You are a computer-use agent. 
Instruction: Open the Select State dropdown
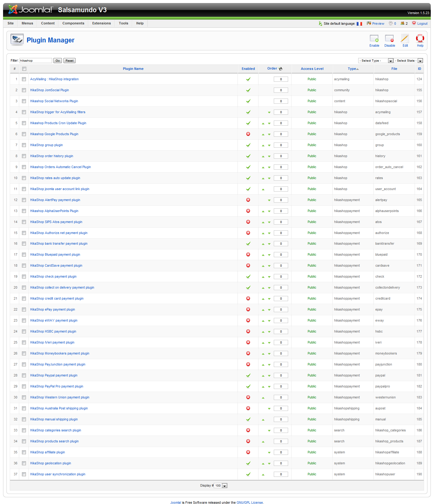click(408, 61)
